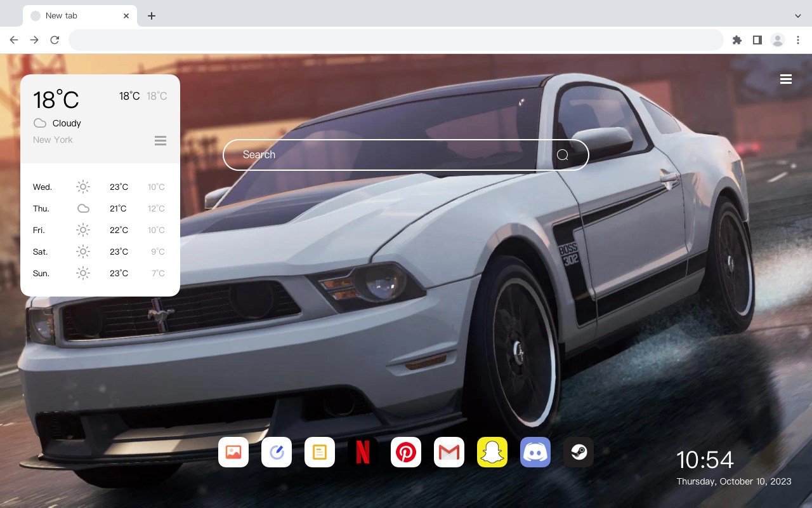Open the weather widget menu icon

(x=160, y=140)
